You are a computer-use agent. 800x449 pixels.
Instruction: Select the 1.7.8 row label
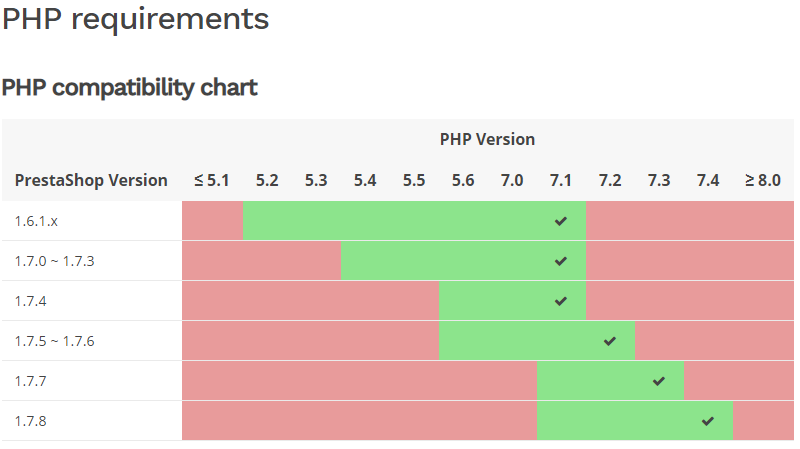click(30, 421)
